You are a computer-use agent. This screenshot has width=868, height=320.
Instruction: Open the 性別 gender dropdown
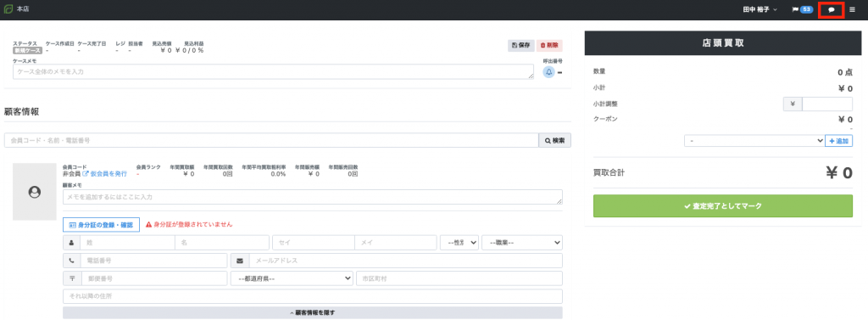(459, 243)
